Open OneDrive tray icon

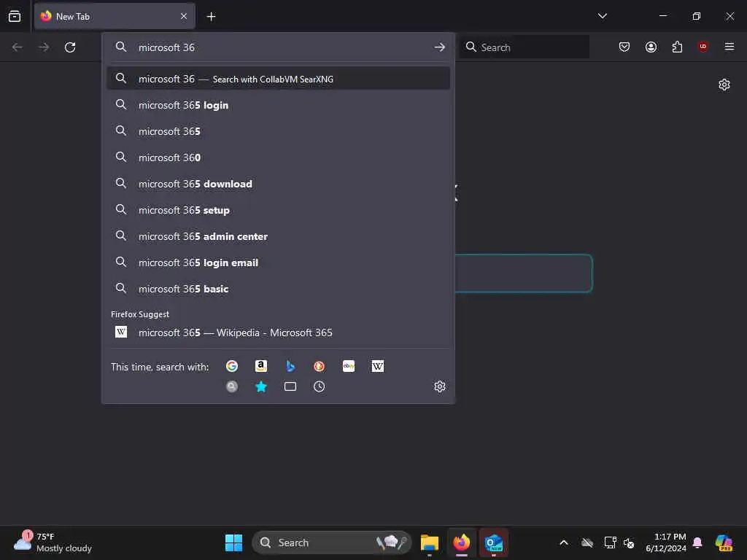(587, 542)
